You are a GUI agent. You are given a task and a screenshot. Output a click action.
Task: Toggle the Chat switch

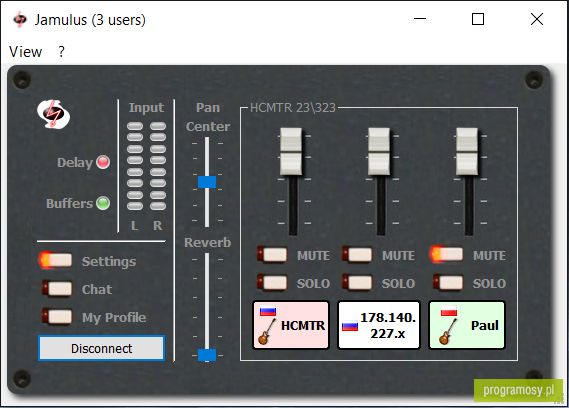[x=57, y=289]
